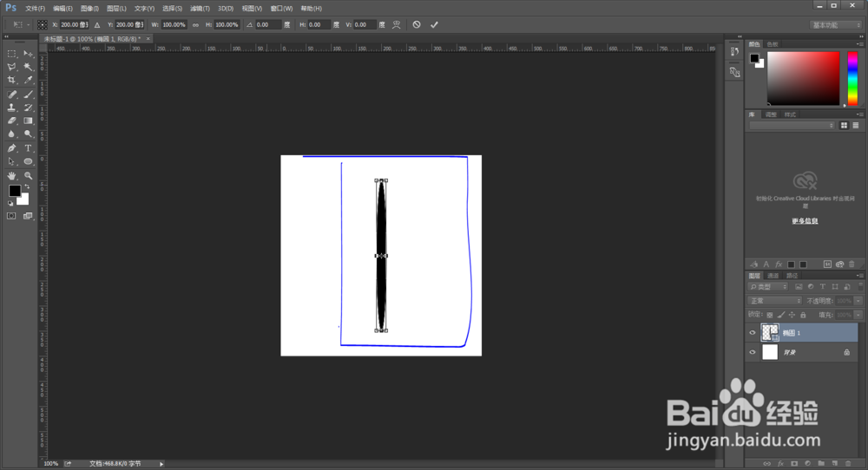This screenshot has height=470, width=868.
Task: Select the Move tool
Action: [29, 54]
